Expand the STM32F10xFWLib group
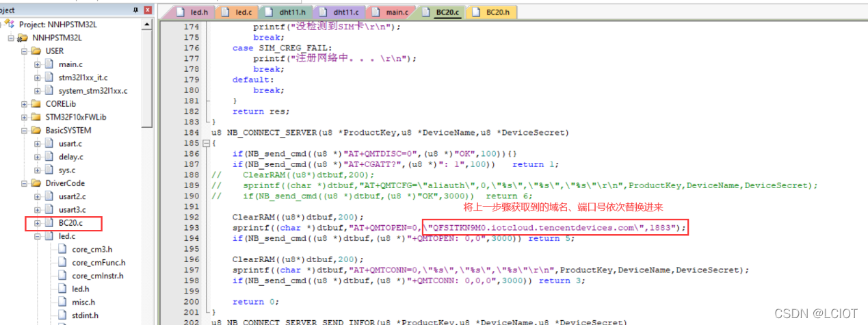 tap(25, 117)
